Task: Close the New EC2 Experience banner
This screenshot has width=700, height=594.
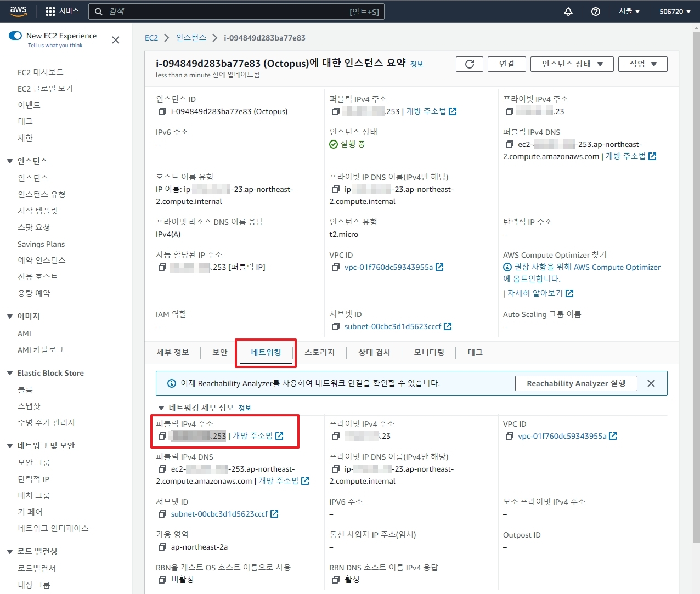Action: [x=116, y=40]
